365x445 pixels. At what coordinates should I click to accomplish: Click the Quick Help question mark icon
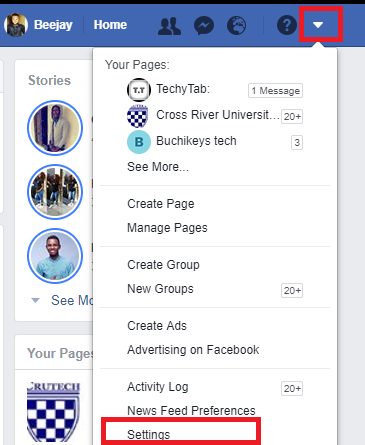[287, 25]
